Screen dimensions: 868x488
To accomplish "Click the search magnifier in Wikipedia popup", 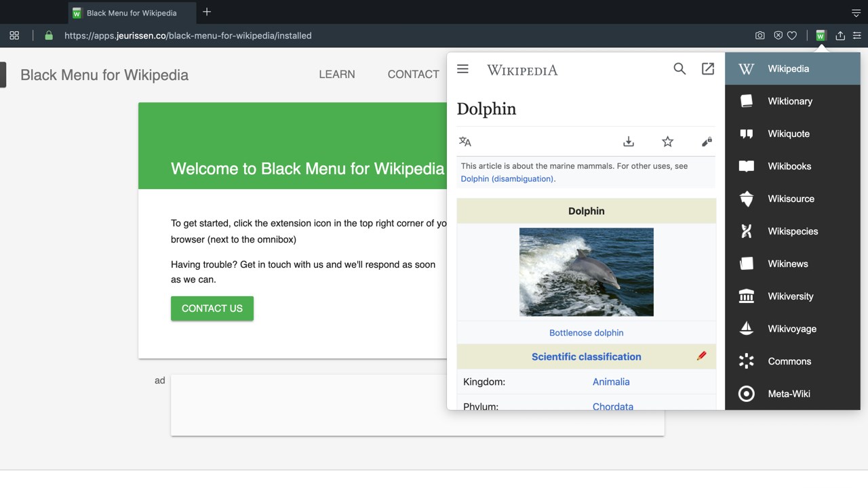I will pyautogui.click(x=679, y=69).
